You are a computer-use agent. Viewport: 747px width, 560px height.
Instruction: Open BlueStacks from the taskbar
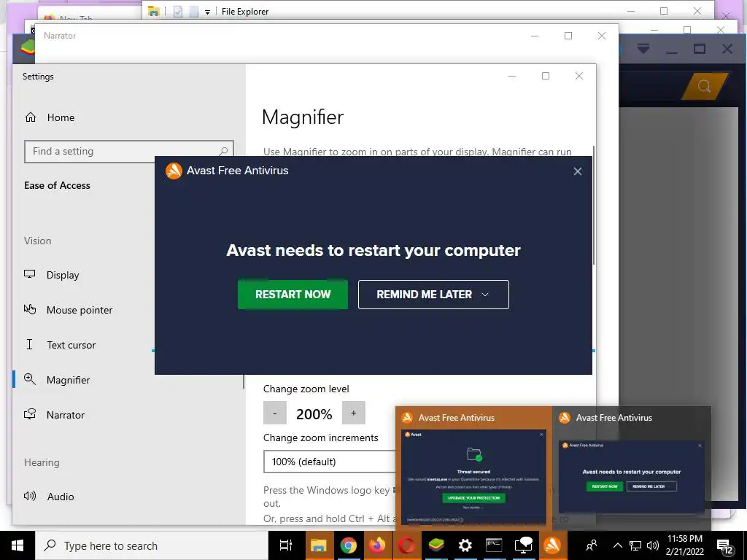(436, 545)
